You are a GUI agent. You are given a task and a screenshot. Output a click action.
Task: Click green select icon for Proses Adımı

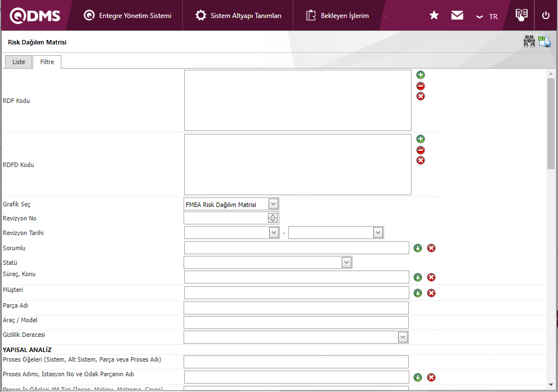418,377
